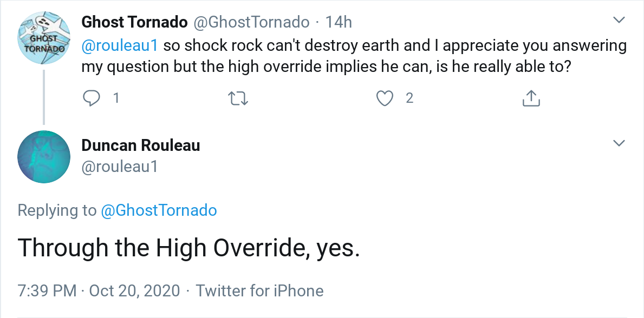Image resolution: width=644 pixels, height=318 pixels.
Task: Open Ghost Tornado tweet options chevron
Action: [x=619, y=21]
